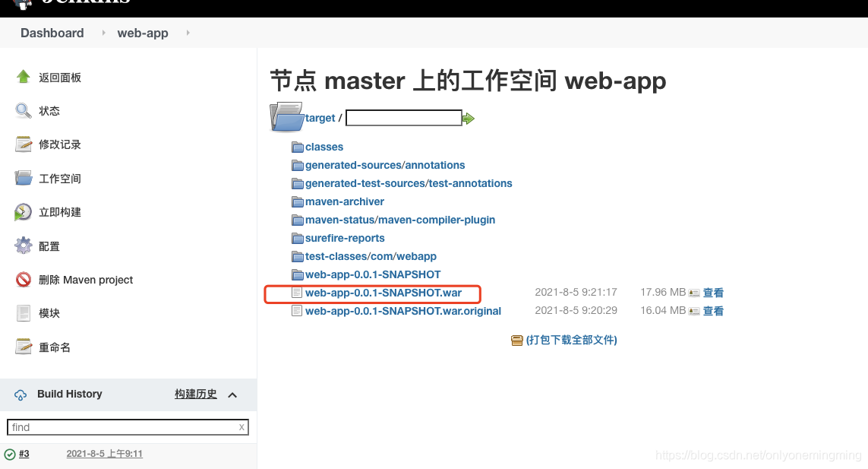868x469 pixels.
Task: Open the 2021-8-5 上午9:11 build timestamp link
Action: (x=105, y=454)
